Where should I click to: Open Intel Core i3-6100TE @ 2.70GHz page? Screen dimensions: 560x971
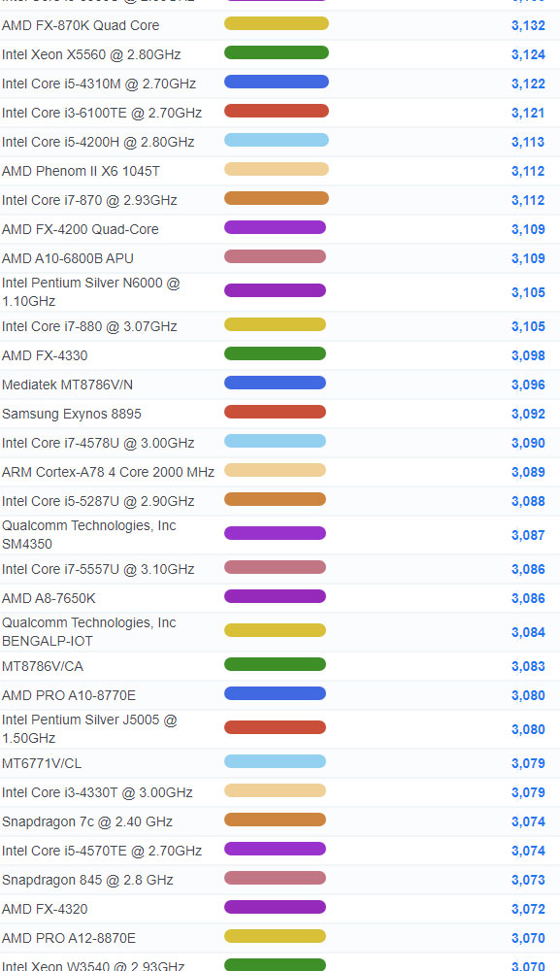click(x=102, y=113)
